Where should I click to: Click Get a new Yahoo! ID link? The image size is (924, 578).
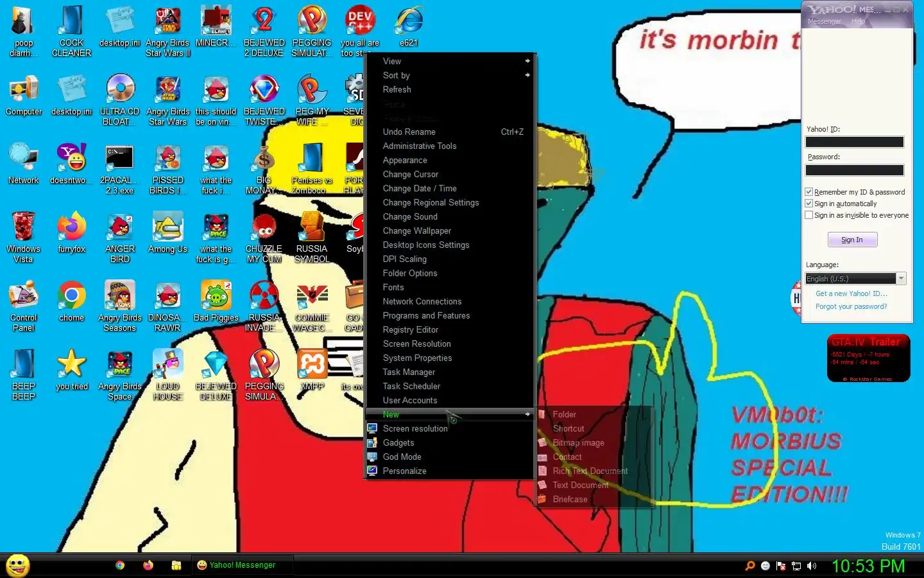point(851,293)
